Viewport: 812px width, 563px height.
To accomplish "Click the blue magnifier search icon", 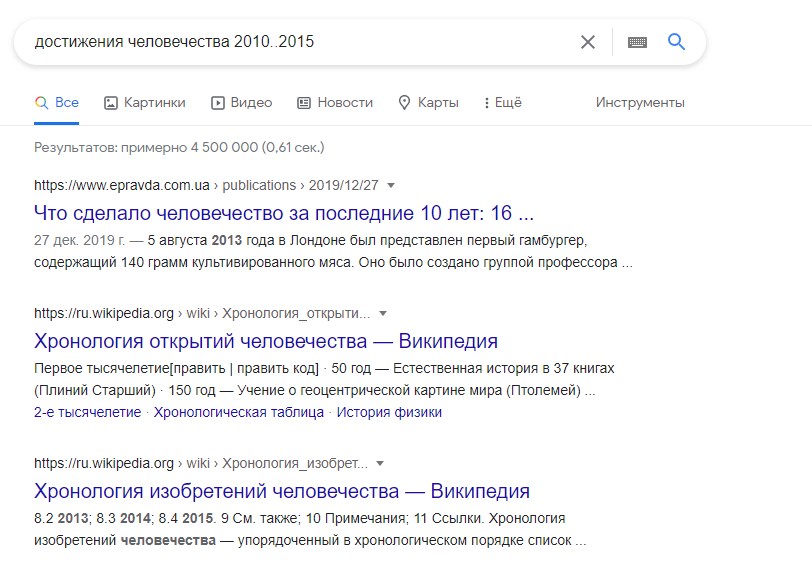I will 676,41.
